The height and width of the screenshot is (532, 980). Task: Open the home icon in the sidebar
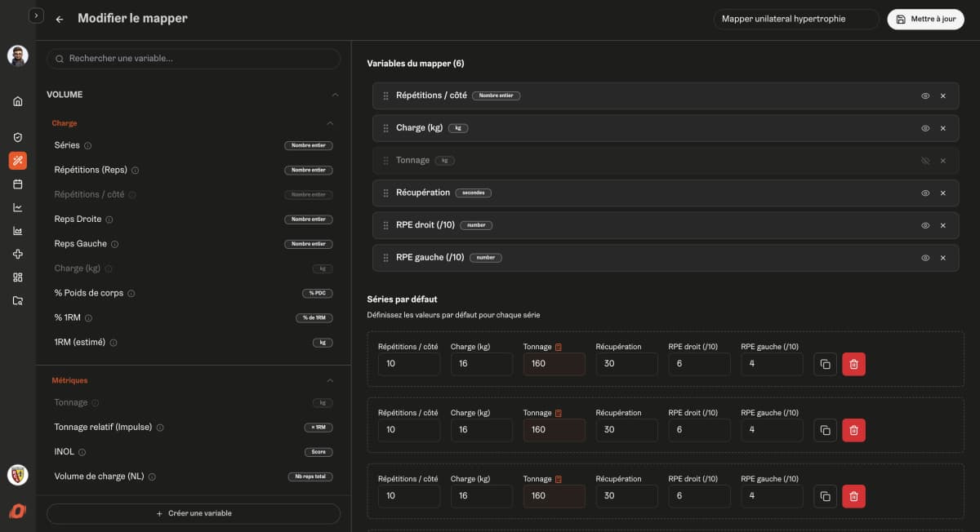pos(18,101)
